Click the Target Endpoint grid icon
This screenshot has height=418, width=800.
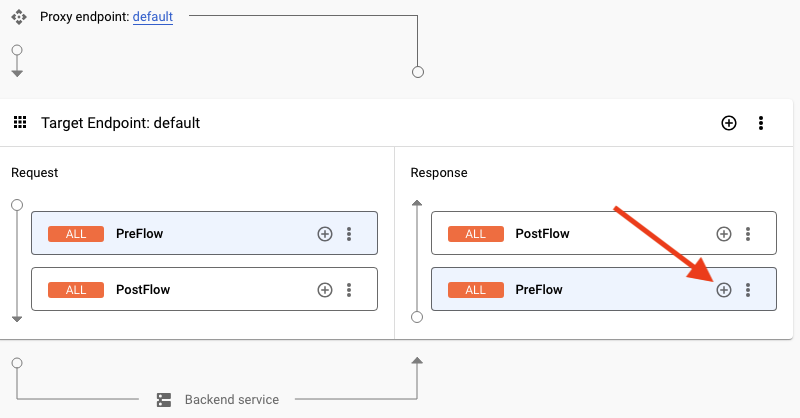tap(20, 122)
